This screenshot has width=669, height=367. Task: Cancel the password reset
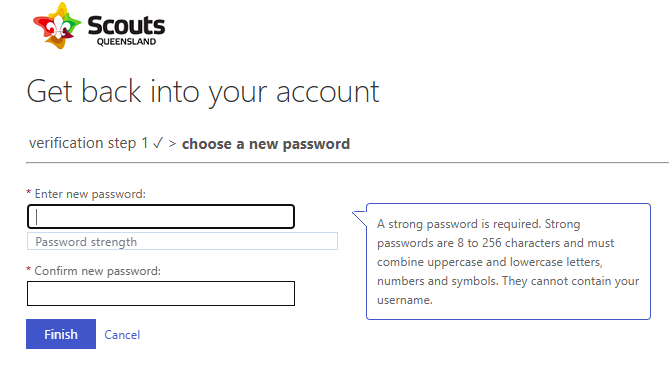(x=122, y=335)
